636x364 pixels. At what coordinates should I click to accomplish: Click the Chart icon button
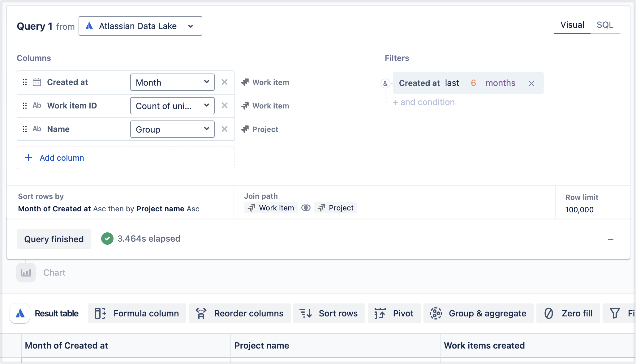26,273
